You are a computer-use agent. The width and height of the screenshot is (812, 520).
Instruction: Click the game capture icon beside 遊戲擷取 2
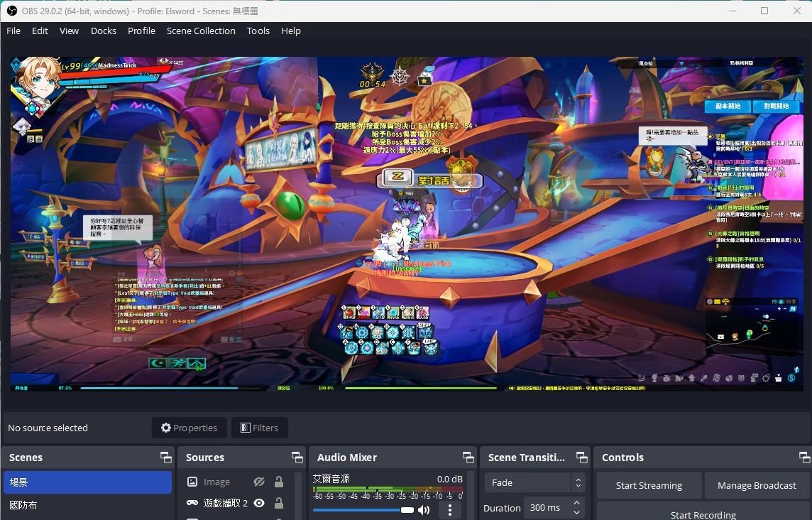click(x=192, y=503)
